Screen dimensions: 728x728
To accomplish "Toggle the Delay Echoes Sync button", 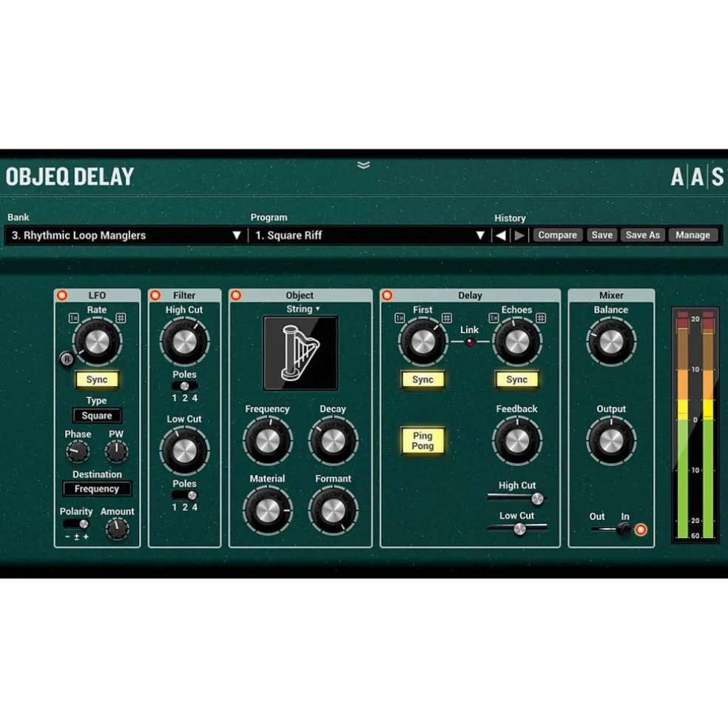I will coord(516,380).
